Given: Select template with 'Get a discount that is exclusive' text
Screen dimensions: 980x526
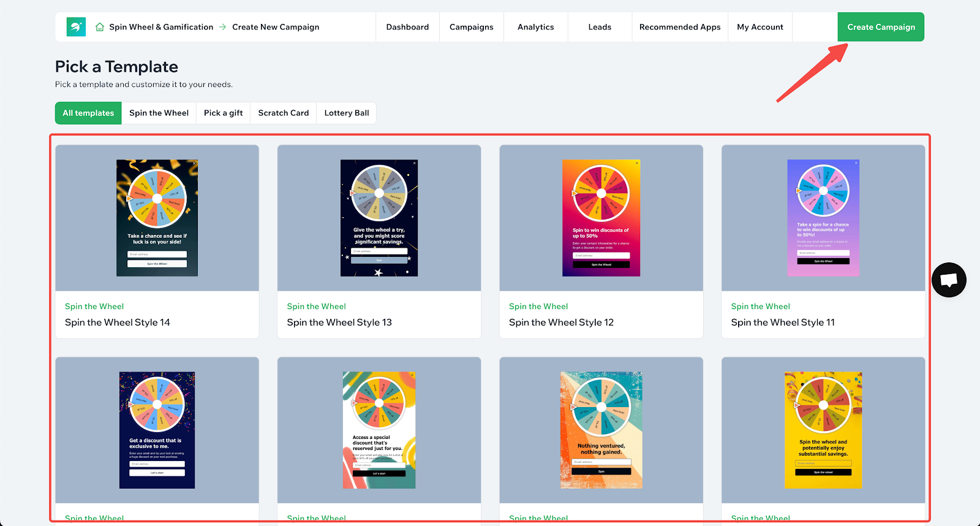Looking at the screenshot, I should point(157,430).
